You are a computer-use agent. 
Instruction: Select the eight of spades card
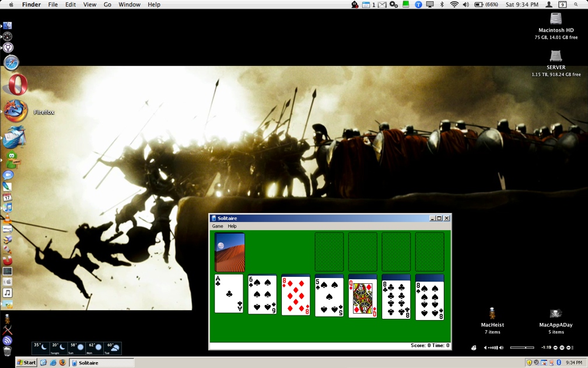[x=430, y=301]
